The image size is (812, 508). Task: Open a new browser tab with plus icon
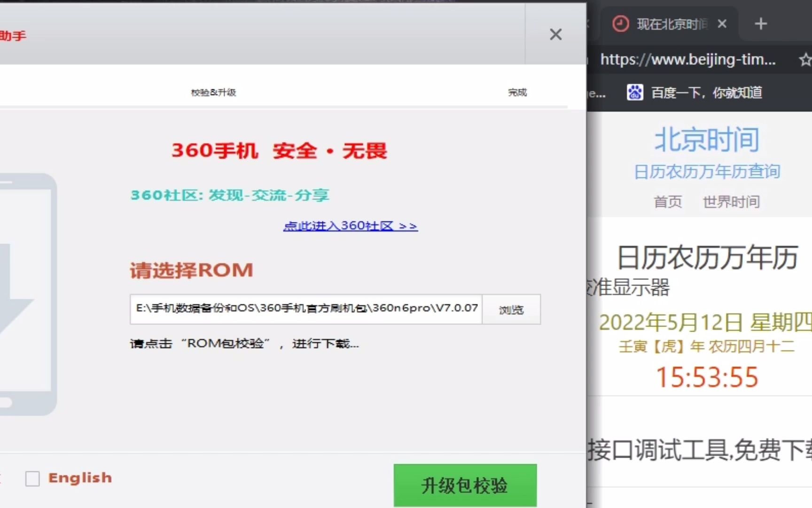[761, 24]
